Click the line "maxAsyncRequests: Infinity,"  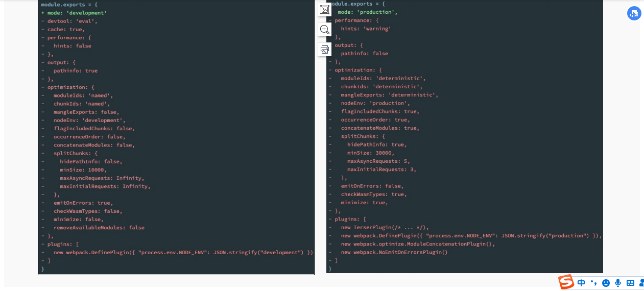tap(102, 178)
